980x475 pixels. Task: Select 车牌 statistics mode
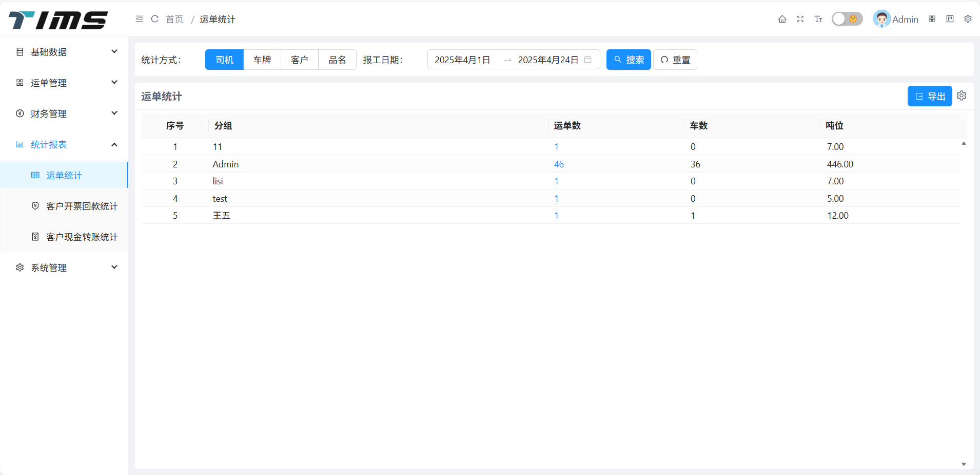(262, 60)
